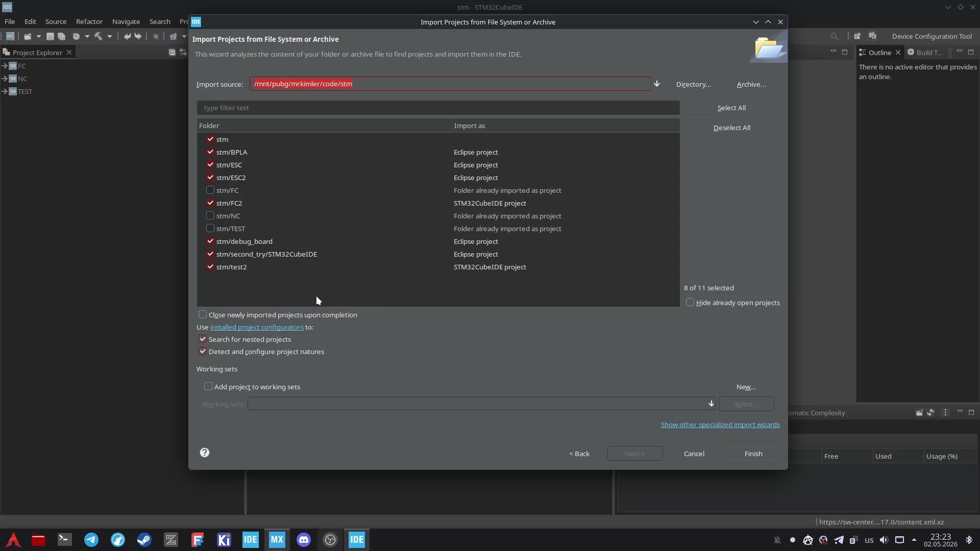Click the search magnifier icon in the toolbar
The image size is (980, 551).
click(x=834, y=36)
